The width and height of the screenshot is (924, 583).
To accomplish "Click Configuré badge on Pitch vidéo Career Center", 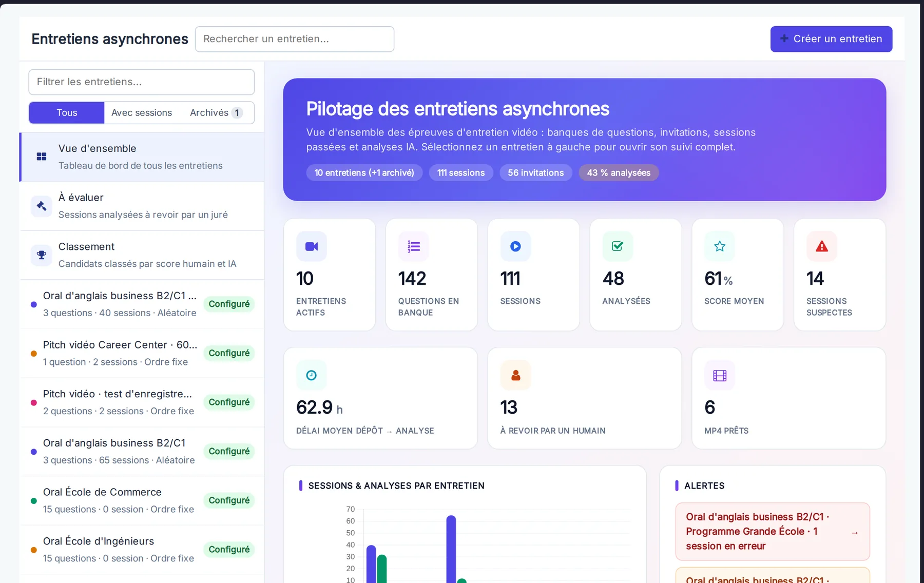I will coord(229,353).
